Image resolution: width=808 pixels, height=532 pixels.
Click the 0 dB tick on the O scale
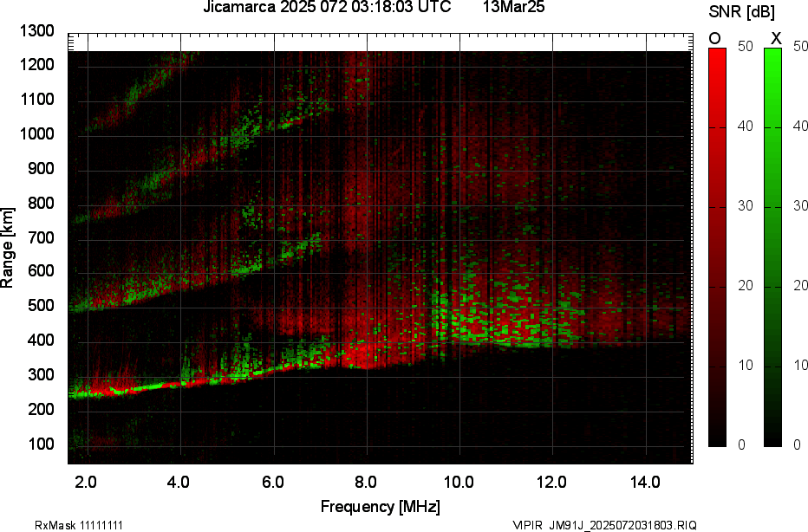pyautogui.click(x=742, y=445)
